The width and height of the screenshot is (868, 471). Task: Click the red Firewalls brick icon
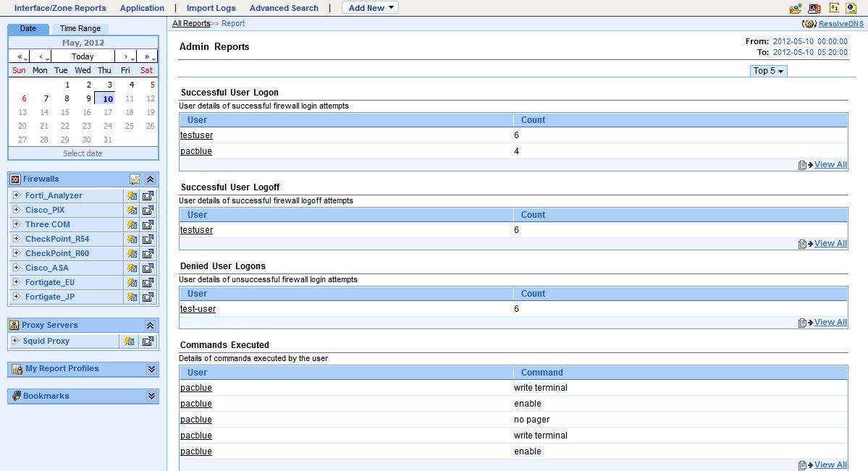[15, 179]
